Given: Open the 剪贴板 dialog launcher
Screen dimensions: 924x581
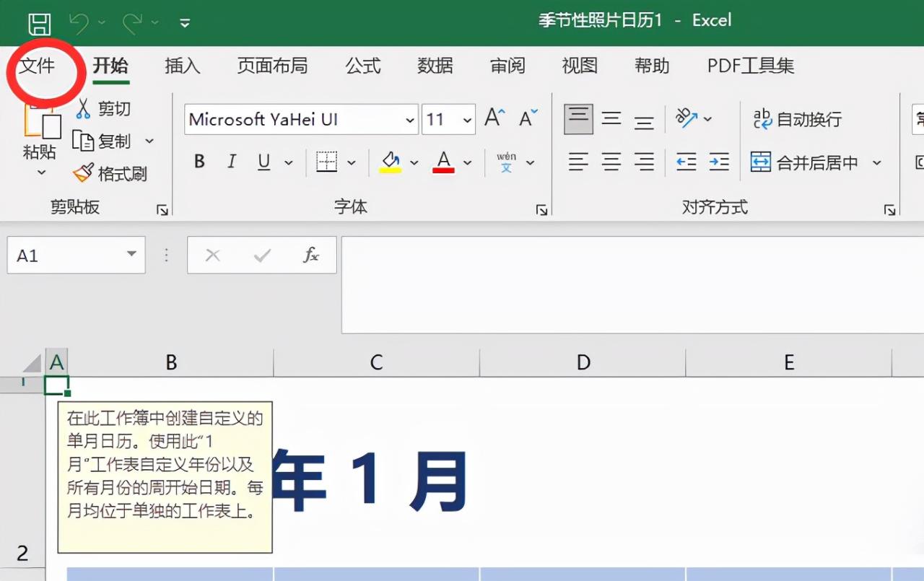Looking at the screenshot, I should [162, 210].
